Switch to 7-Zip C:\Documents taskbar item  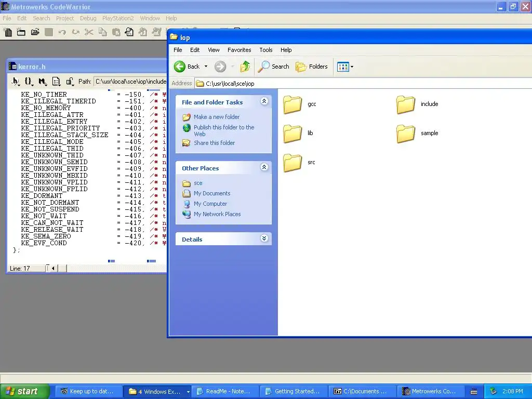tap(362, 392)
